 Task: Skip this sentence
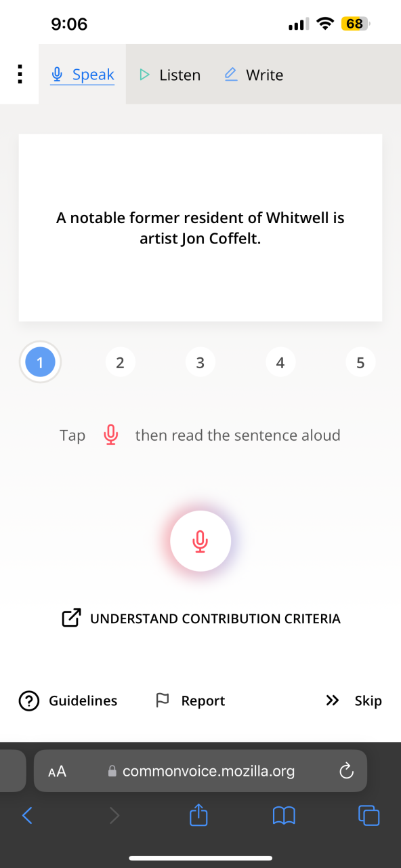click(354, 701)
